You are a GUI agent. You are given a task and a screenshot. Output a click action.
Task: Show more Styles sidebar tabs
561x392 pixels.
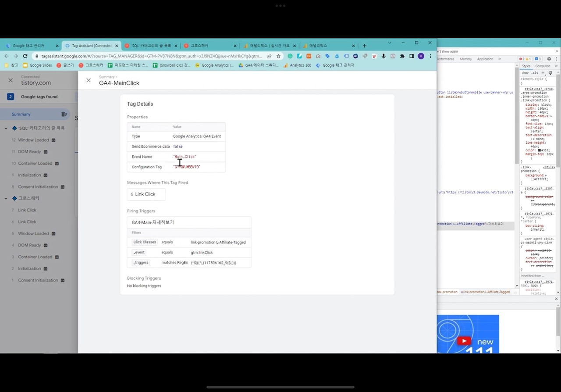click(556, 66)
